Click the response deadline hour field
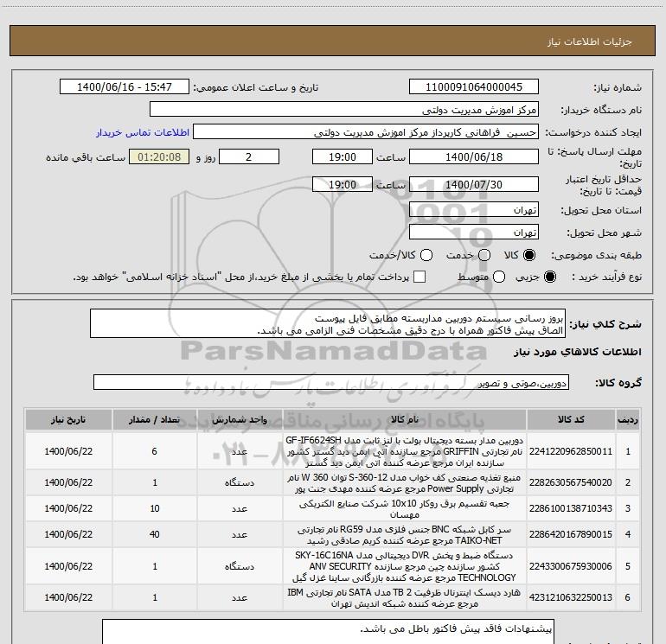Image resolution: width=666 pixels, height=644 pixels. (343, 156)
